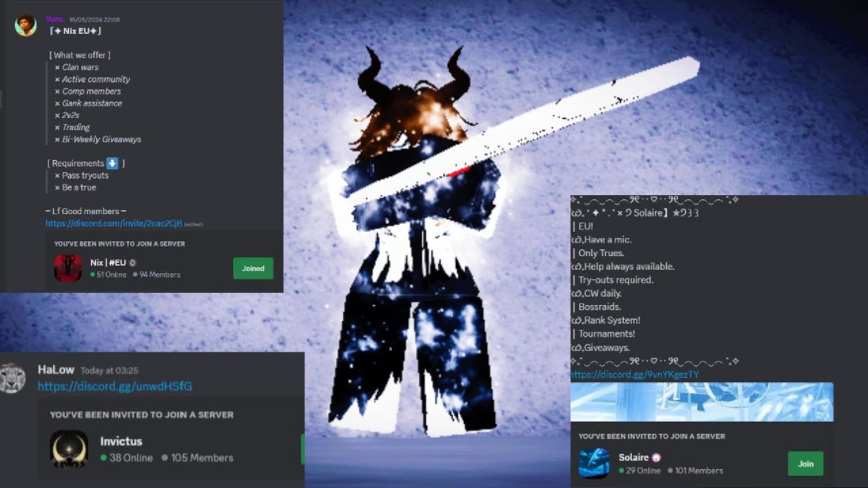Viewport: 868px width, 488px height.
Task: Click the Nix | #EU server name
Action: [x=108, y=262]
